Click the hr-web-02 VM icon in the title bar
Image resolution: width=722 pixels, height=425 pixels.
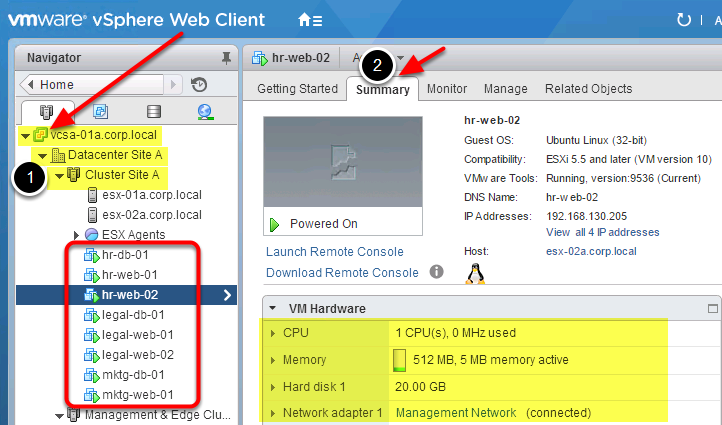coord(260,58)
